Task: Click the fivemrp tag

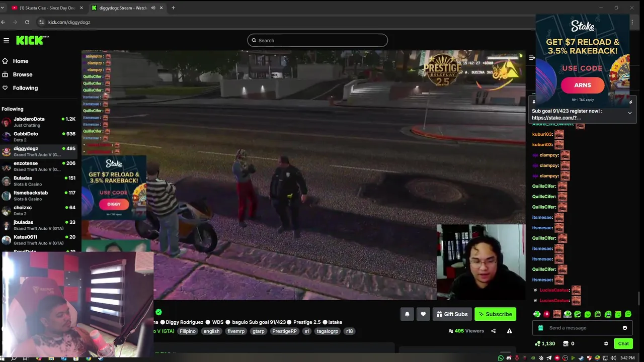Action: click(236, 331)
